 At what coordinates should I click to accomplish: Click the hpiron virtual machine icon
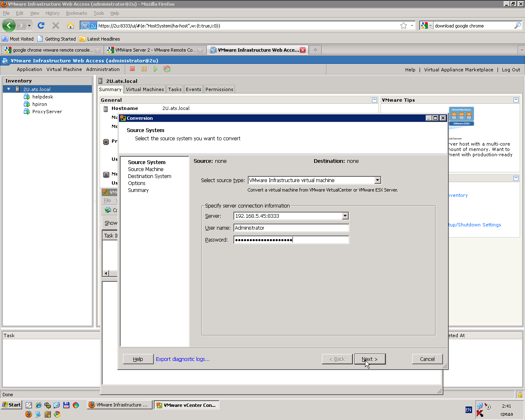pos(27,104)
